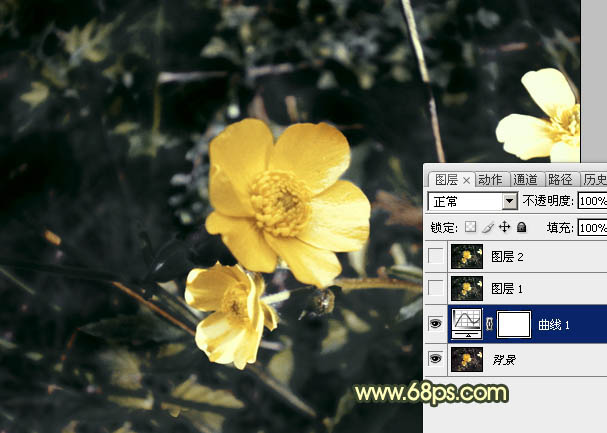The width and height of the screenshot is (607, 433).
Task: Select the curves adjustment icon on 曲线 1
Action: tap(466, 323)
